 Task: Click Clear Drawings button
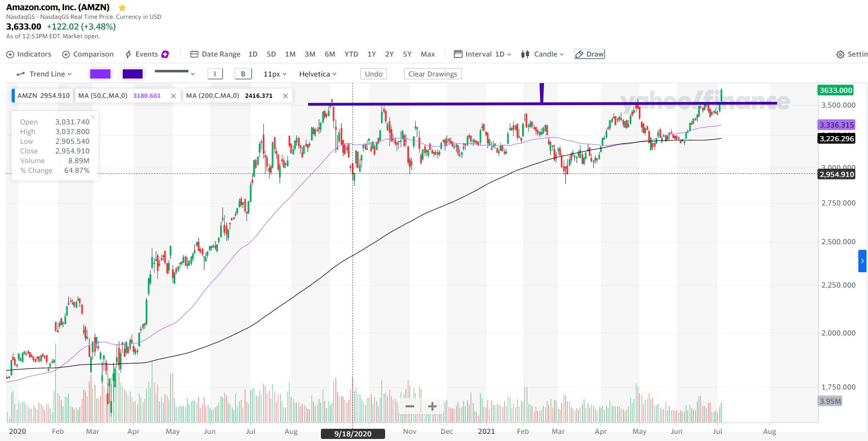[x=432, y=74]
